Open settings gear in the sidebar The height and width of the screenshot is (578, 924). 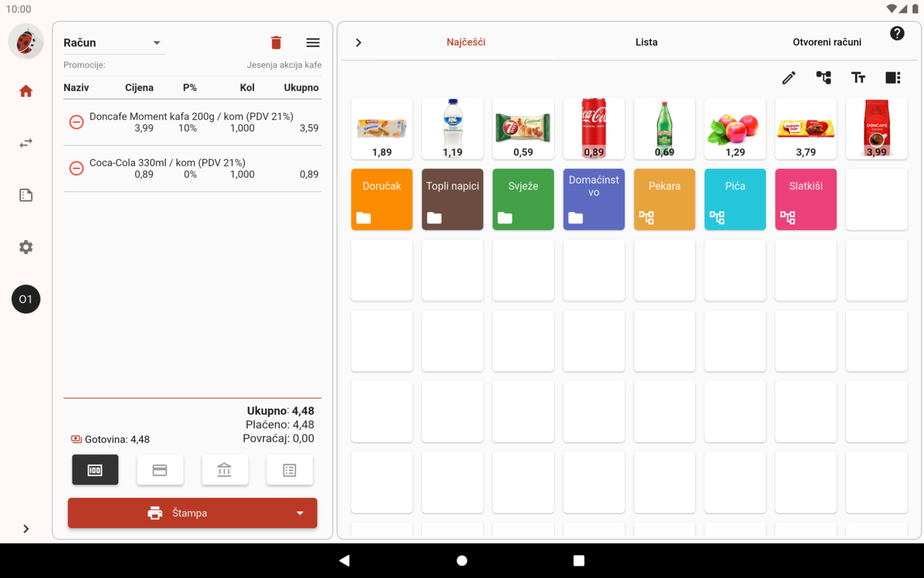(26, 247)
